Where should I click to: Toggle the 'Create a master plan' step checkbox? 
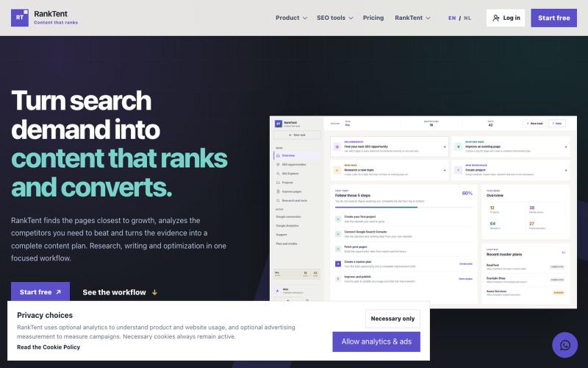pyautogui.click(x=338, y=264)
